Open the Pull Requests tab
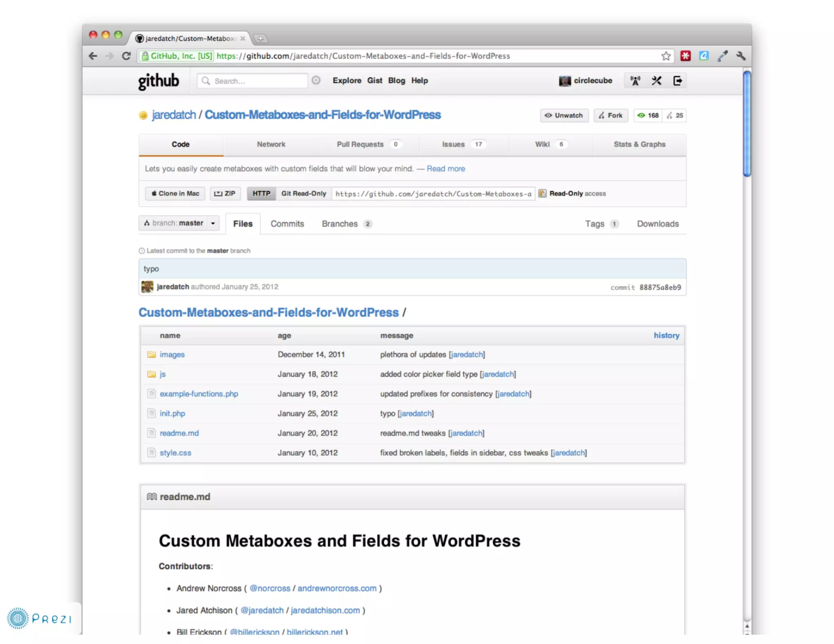The width and height of the screenshot is (834, 644). click(369, 145)
